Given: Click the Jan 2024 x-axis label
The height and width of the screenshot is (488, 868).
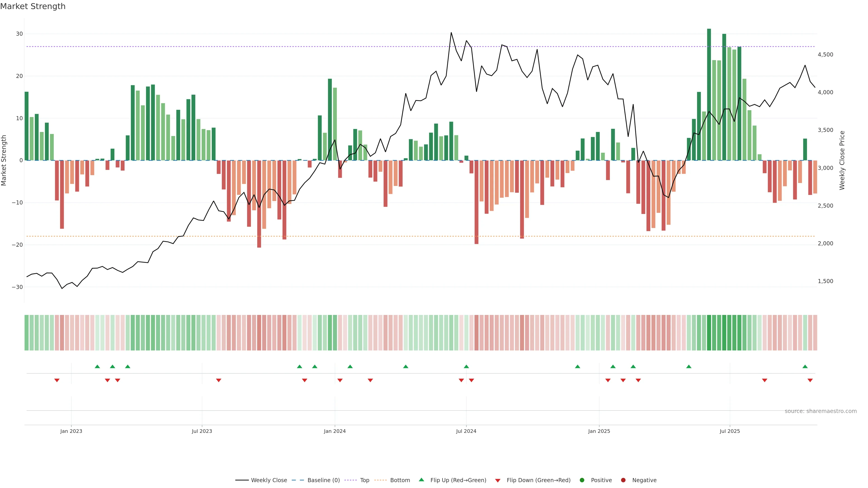Looking at the screenshot, I should click(335, 431).
